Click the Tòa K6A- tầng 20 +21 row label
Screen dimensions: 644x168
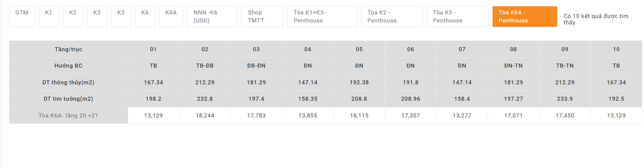tap(68, 115)
